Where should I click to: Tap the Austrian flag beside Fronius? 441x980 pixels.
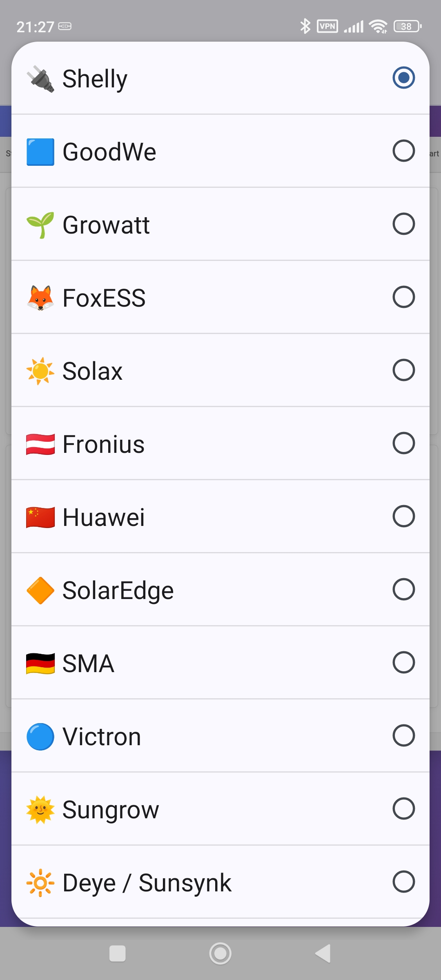point(40,444)
